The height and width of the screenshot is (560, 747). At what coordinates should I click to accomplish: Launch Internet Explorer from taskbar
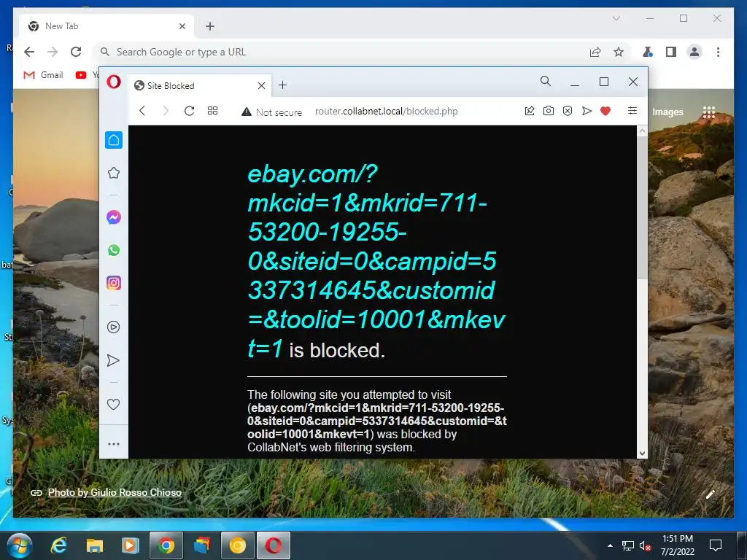[x=59, y=545]
